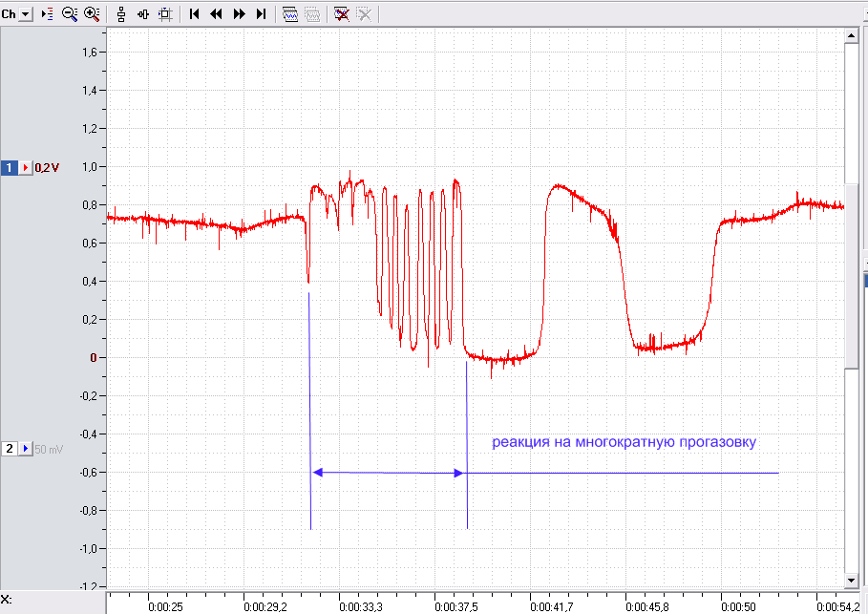Click the vertical scrollbar up arrow
This screenshot has height=614, width=868.
(x=852, y=36)
